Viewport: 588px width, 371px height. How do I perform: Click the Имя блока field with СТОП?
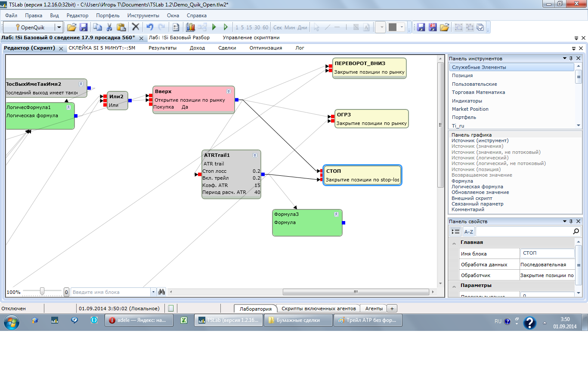[x=547, y=253]
